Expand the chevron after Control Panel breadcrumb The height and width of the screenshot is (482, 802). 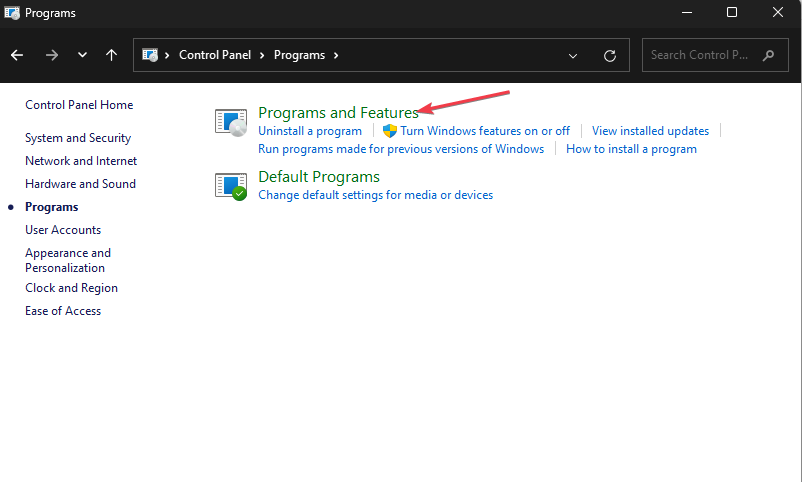[x=262, y=55]
